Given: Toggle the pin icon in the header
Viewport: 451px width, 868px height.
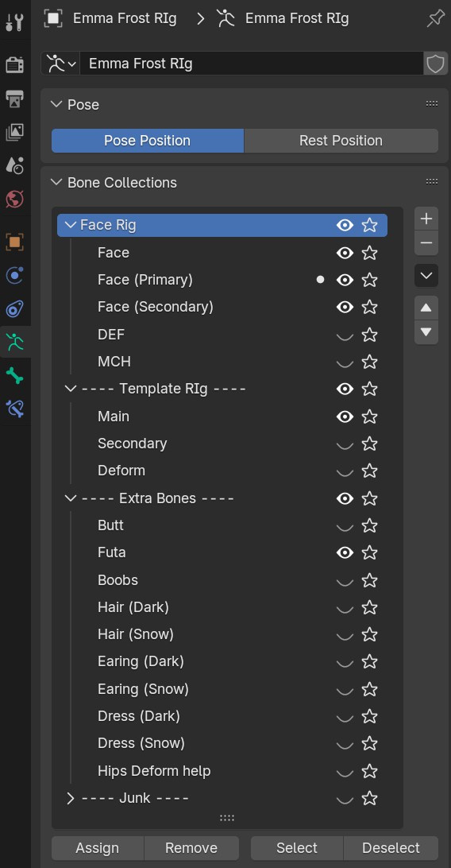Looking at the screenshot, I should click(436, 19).
